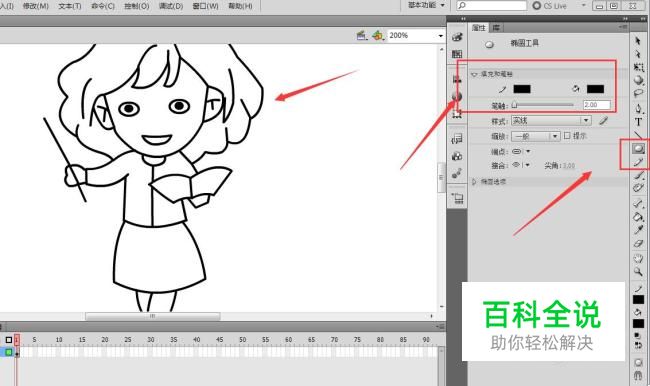Open the Info panel sphere icon
The width and height of the screenshot is (650, 386).
coord(457,97)
